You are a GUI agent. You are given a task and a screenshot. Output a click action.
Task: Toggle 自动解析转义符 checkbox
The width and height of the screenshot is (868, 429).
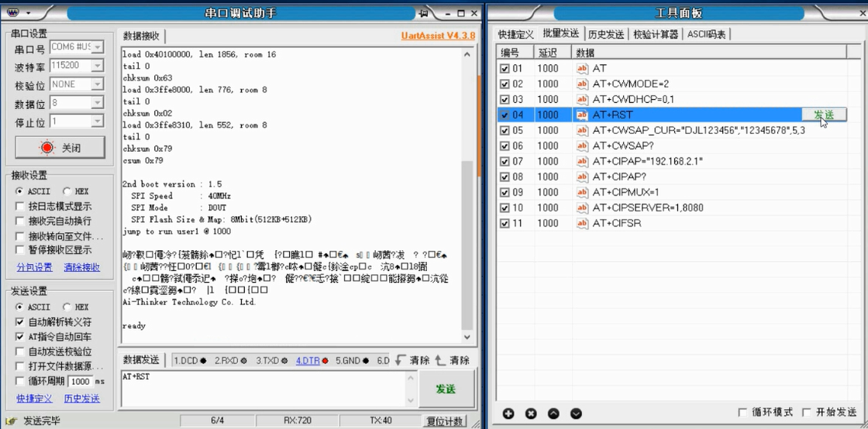point(20,322)
